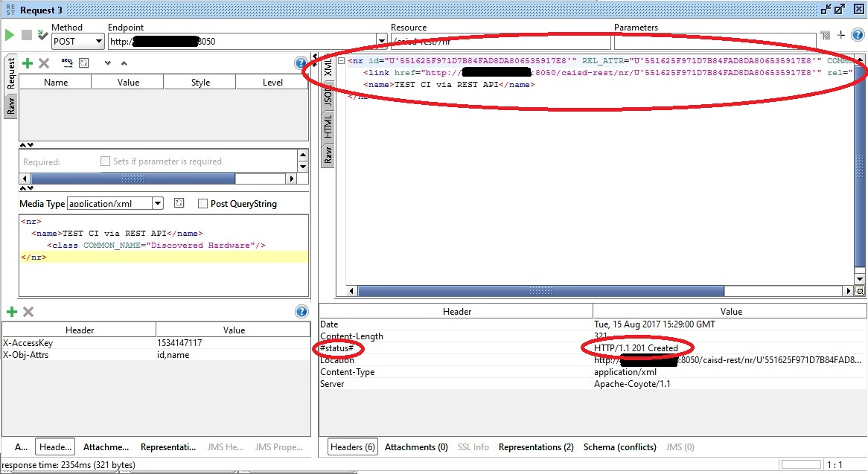Click the icon beside Media Type dropdown
The width and height of the screenshot is (868, 474).
click(x=179, y=203)
